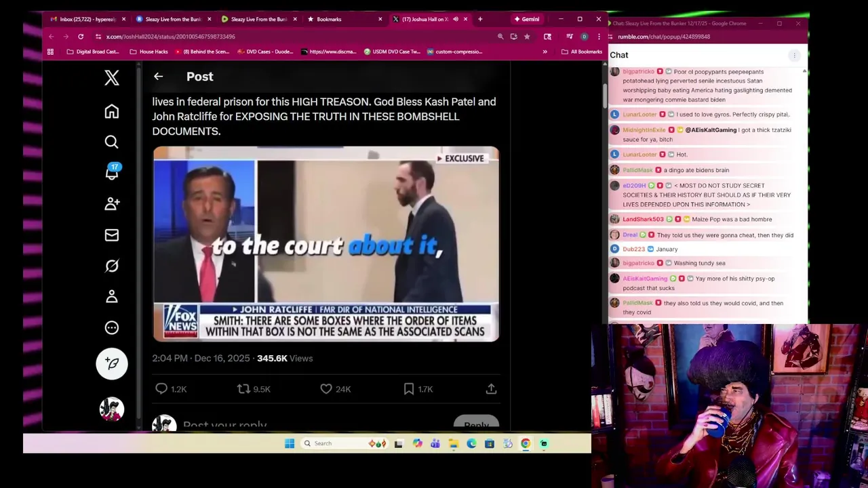Screen dimensions: 868x488
Task: Open Chrome profile avatar D
Action: tap(584, 37)
